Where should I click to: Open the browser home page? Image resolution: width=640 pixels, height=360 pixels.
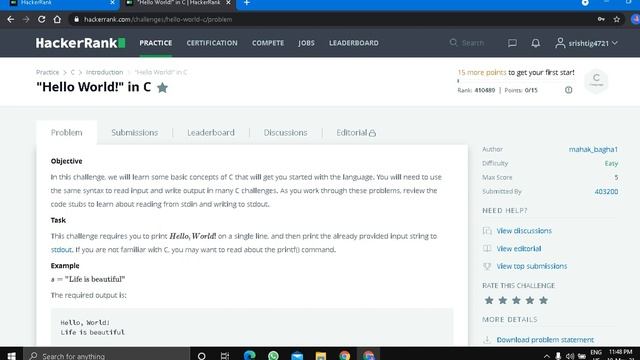tap(57, 19)
